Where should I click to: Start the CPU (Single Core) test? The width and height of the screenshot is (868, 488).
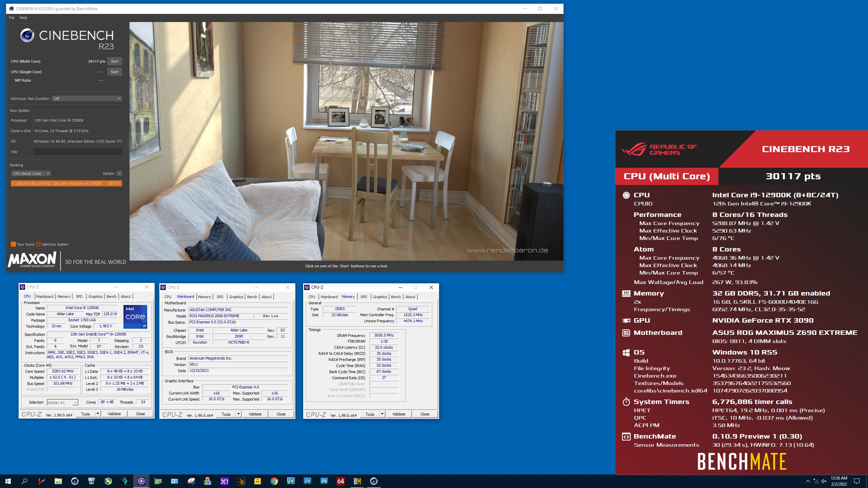pos(115,72)
